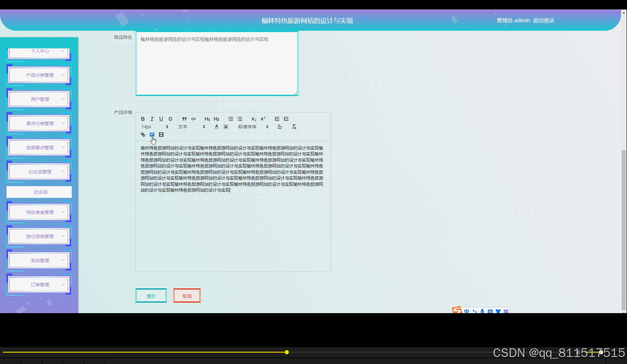The height and width of the screenshot is (364, 627).
Task: Open the text alignment options
Action: (280, 127)
